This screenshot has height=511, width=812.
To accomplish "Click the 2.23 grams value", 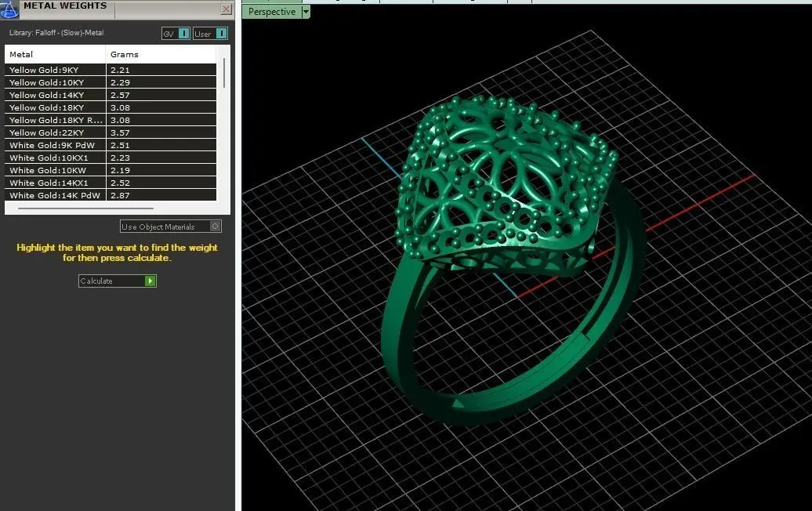I will tap(120, 158).
